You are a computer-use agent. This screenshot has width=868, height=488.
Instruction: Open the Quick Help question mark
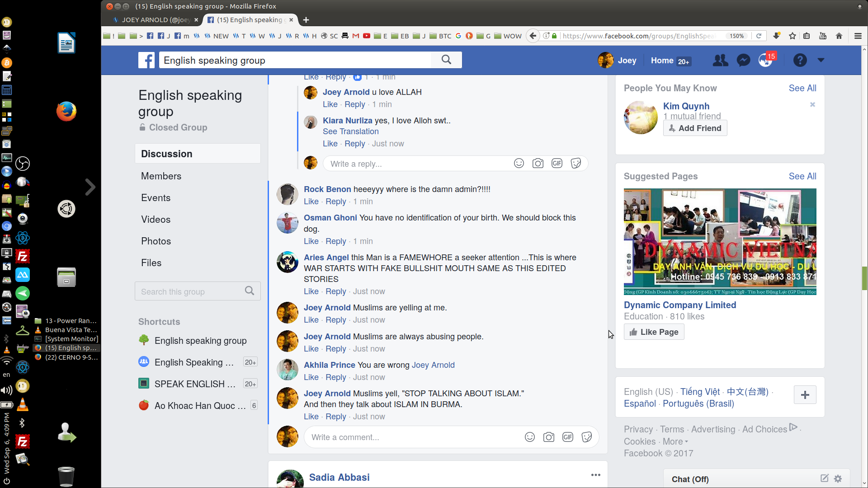[800, 60]
